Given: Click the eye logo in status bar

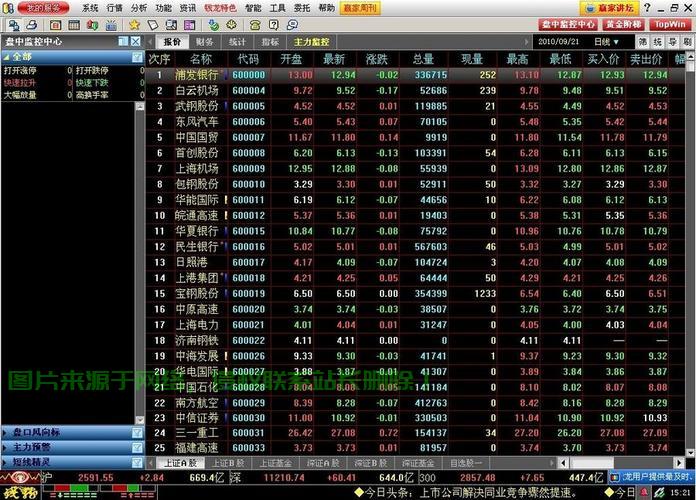Looking at the screenshot, I should pos(20,478).
